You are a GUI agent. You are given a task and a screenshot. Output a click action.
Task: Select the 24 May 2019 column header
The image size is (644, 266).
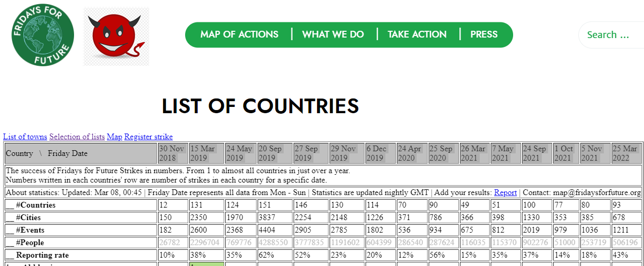pos(240,153)
